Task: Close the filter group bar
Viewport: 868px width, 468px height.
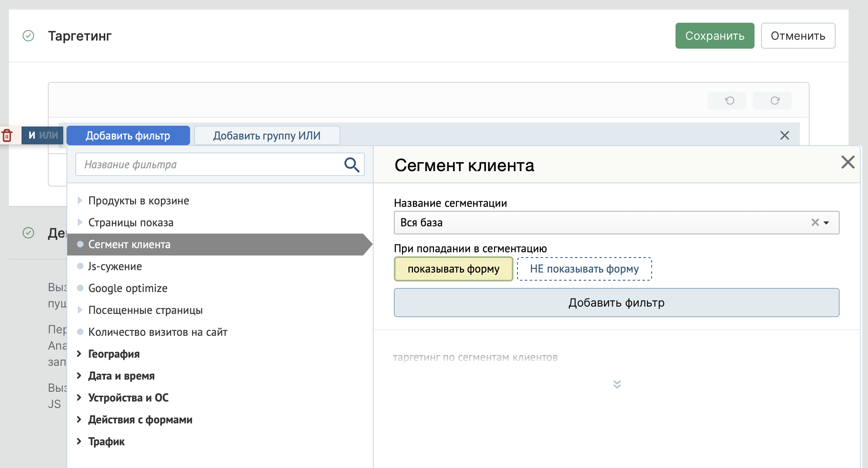Action: coord(785,135)
